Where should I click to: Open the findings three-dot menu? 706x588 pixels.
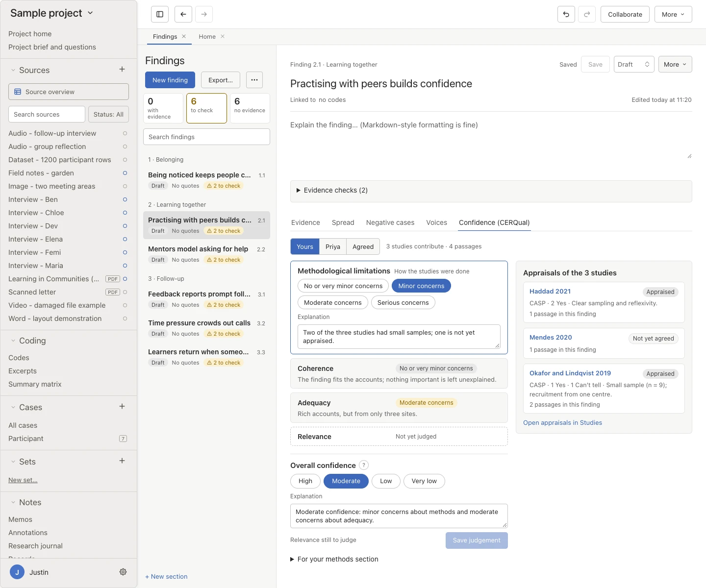(254, 80)
